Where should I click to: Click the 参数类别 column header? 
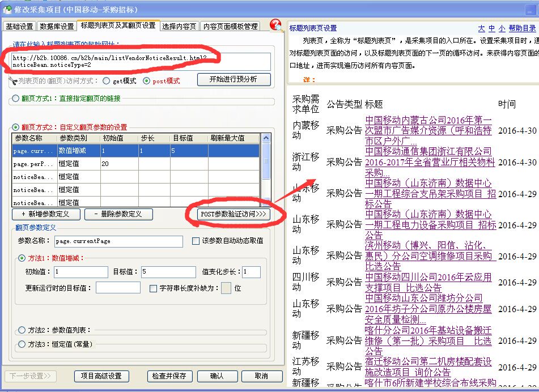coord(78,138)
